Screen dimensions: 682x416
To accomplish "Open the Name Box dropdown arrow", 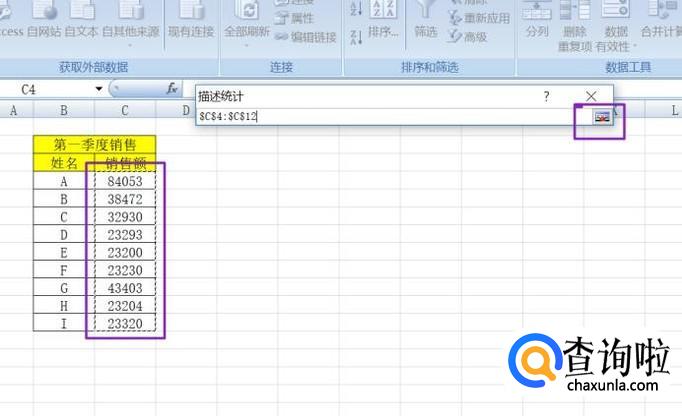I will tap(99, 89).
